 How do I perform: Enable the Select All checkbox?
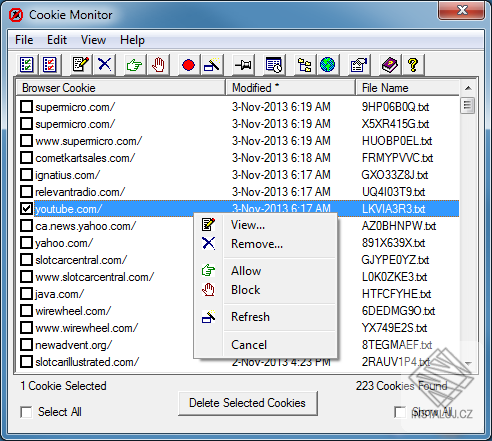tap(26, 412)
